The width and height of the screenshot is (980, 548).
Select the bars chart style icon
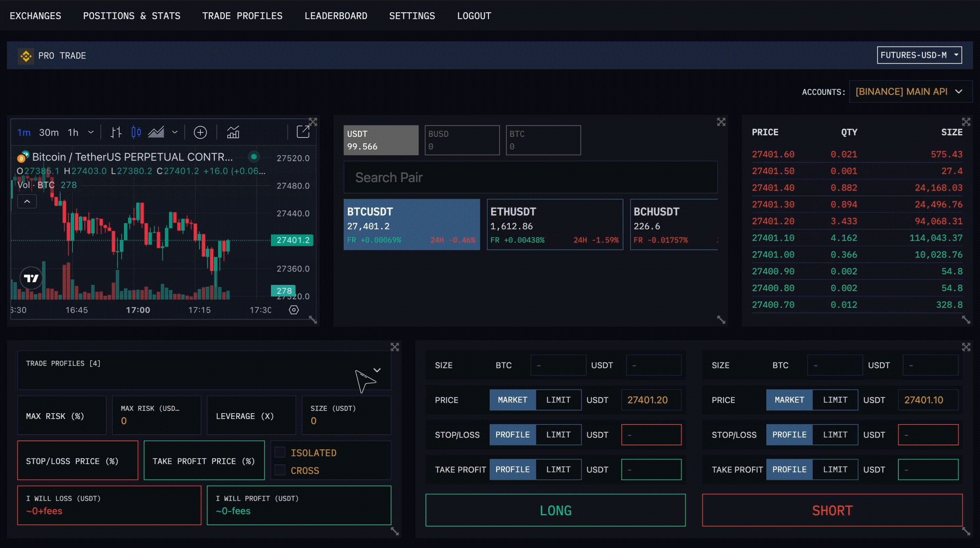pos(116,132)
